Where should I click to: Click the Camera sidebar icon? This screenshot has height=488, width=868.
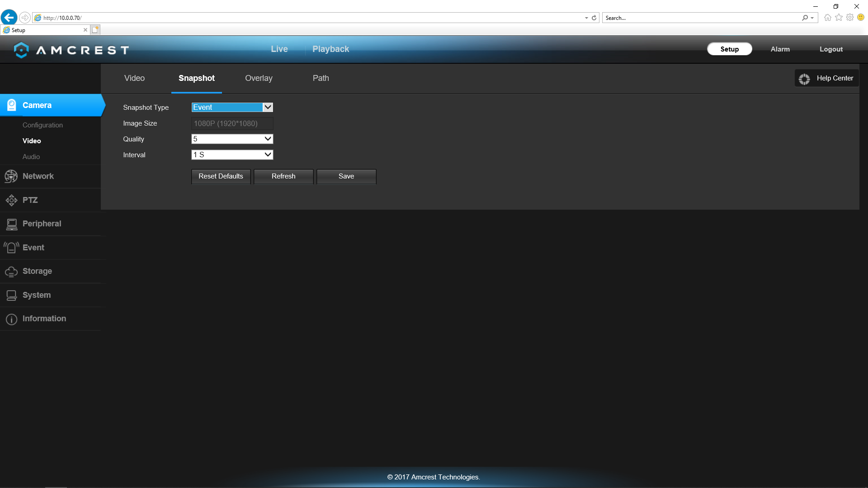12,105
